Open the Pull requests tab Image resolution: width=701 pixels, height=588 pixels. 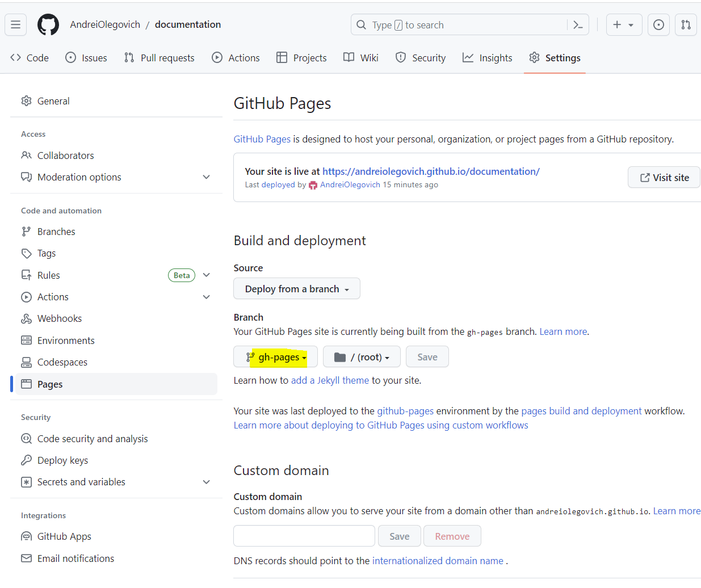(x=159, y=58)
